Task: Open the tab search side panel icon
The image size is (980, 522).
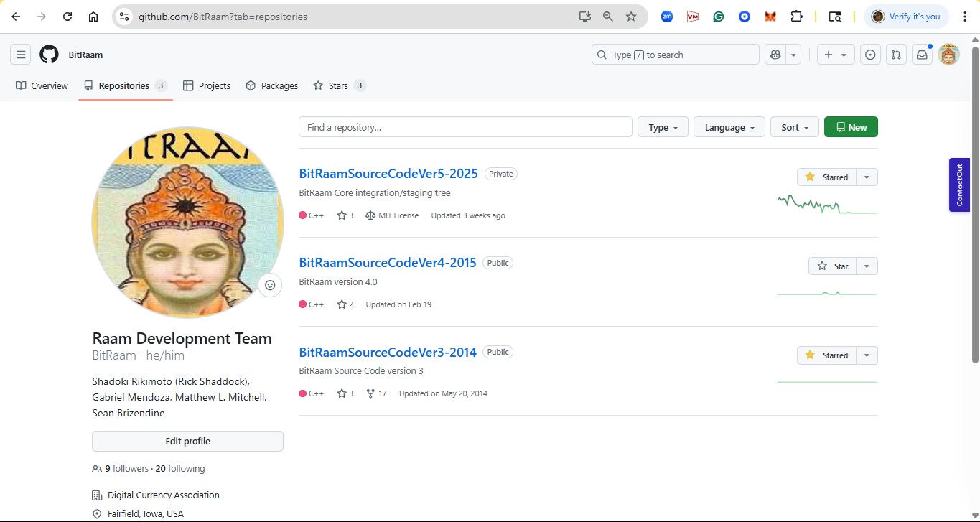Action: coord(834,17)
